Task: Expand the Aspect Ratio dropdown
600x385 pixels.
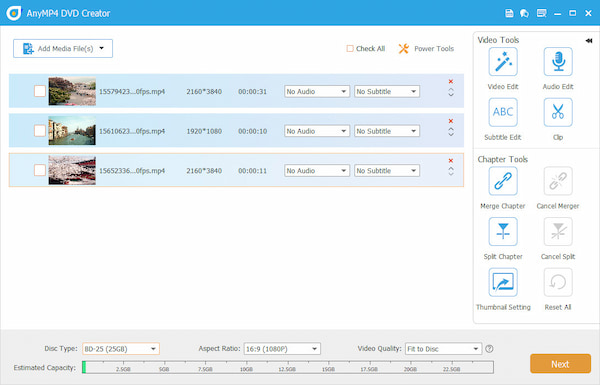Action: [x=282, y=349]
